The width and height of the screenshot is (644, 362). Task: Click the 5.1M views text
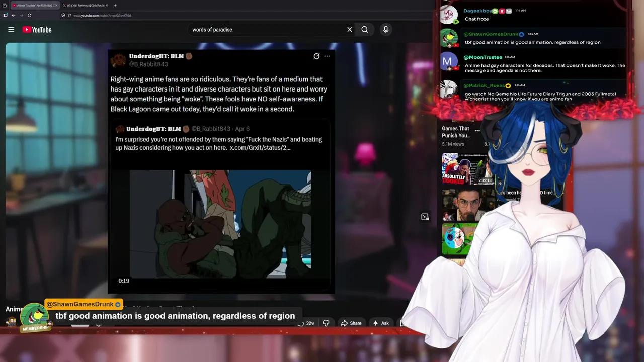coord(453,144)
